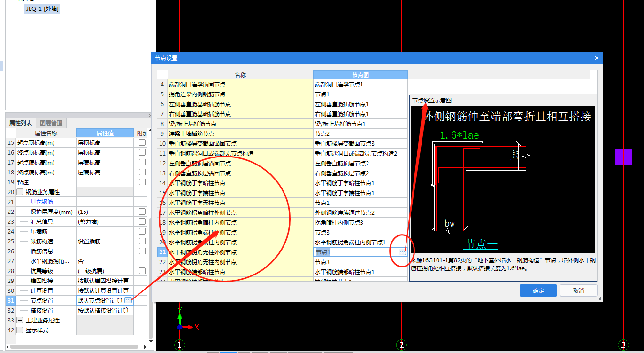This screenshot has height=353, width=644.
Task: Select 梁/板上墙插筋节点 name cell
Action: [240, 124]
